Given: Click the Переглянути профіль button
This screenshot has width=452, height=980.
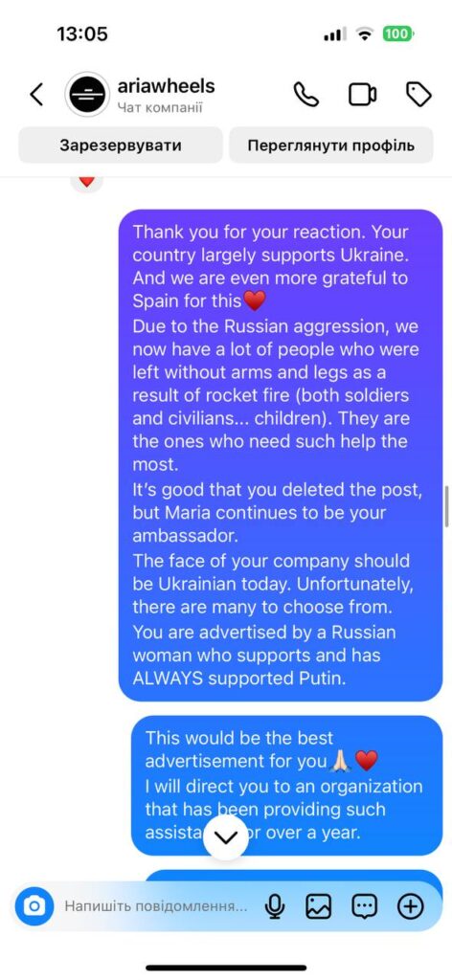Looking at the screenshot, I should tap(330, 145).
